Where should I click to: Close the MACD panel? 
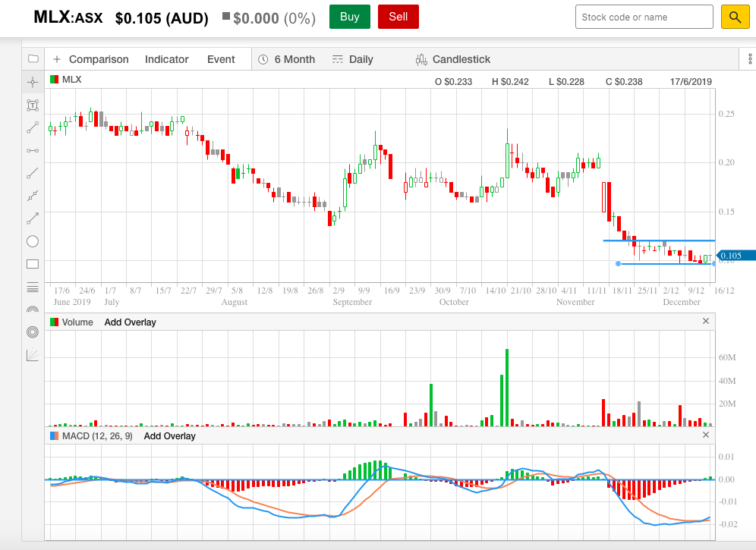(706, 435)
